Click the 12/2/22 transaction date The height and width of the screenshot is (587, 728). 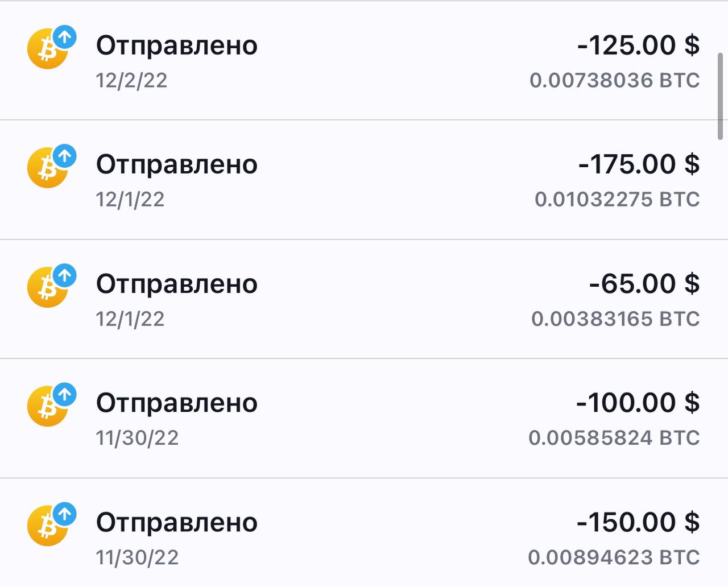click(x=131, y=81)
